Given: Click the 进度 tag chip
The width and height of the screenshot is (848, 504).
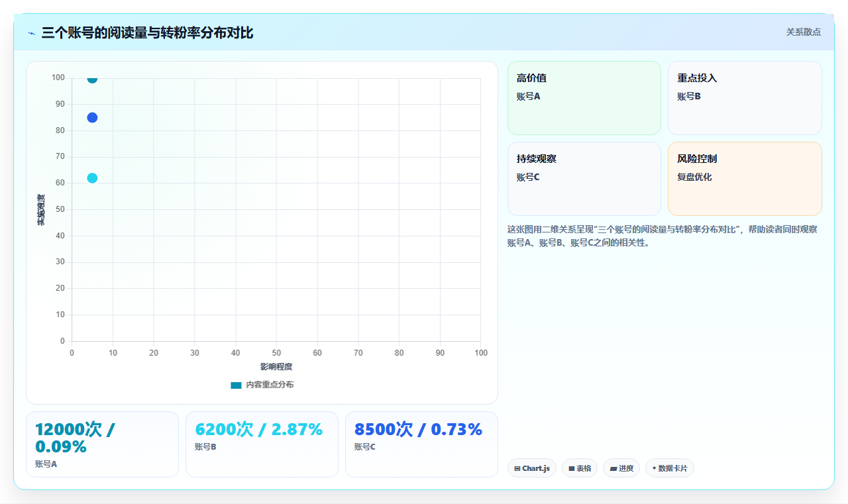Looking at the screenshot, I should [621, 468].
